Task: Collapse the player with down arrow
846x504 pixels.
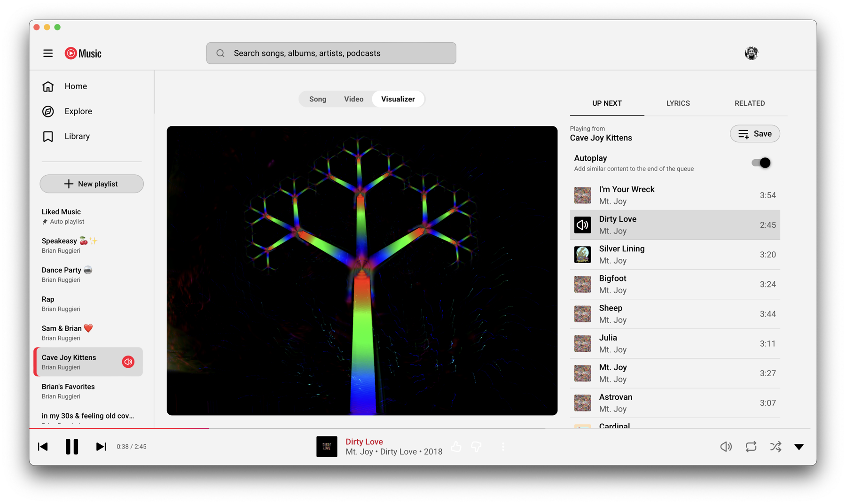Action: [x=799, y=447]
